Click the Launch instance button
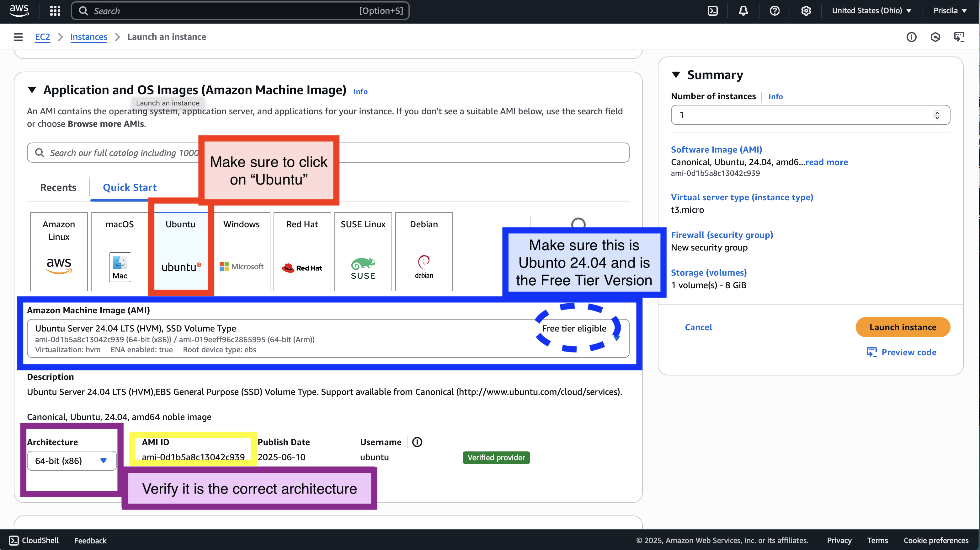 (903, 327)
